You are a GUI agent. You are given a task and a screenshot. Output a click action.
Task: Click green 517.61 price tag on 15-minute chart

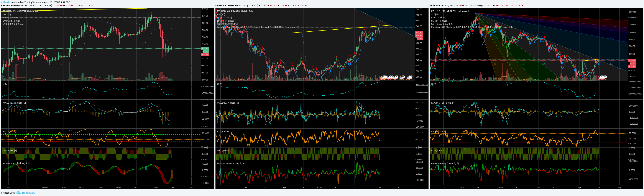(x=205, y=49)
